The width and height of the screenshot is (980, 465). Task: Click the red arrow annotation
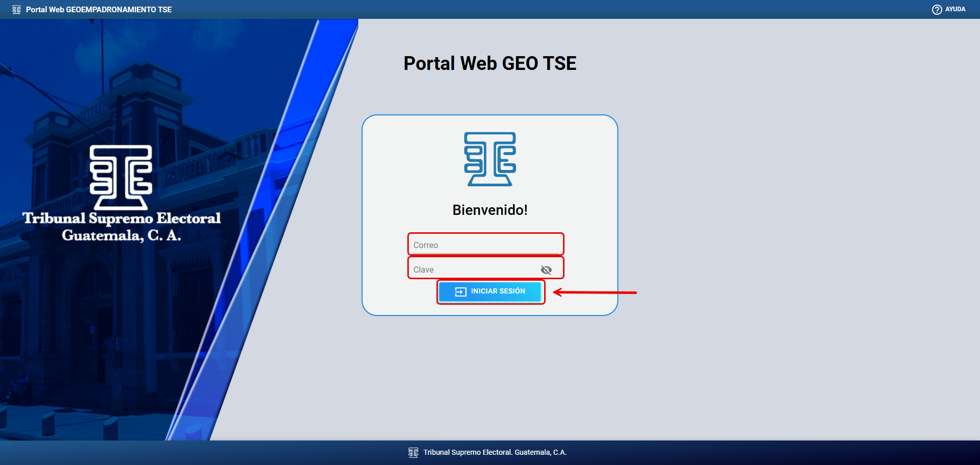tap(595, 292)
